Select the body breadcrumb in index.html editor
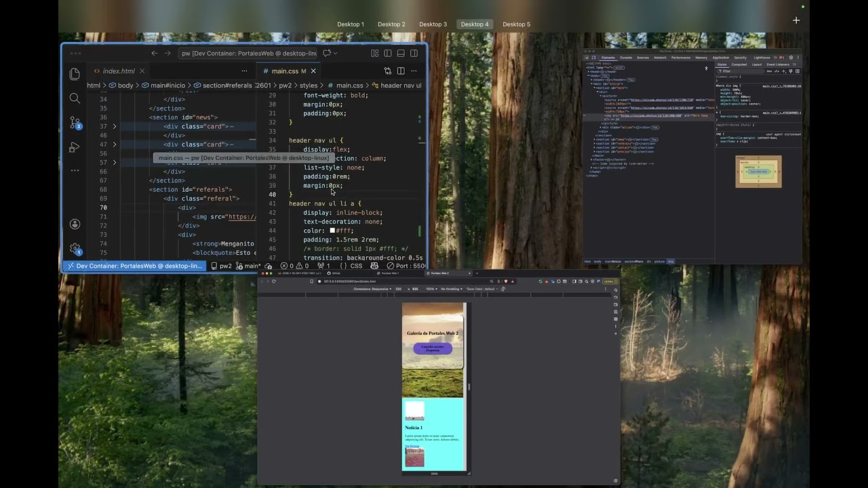The height and width of the screenshot is (488, 868). 125,85
